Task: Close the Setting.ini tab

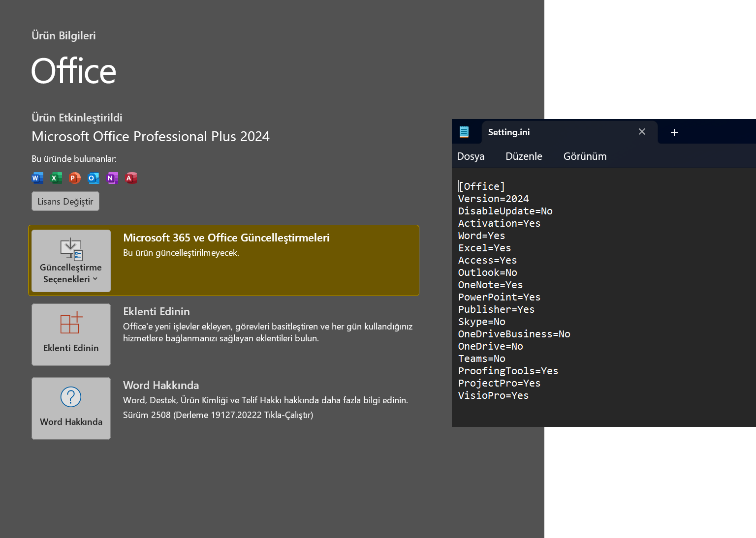Action: click(x=642, y=132)
